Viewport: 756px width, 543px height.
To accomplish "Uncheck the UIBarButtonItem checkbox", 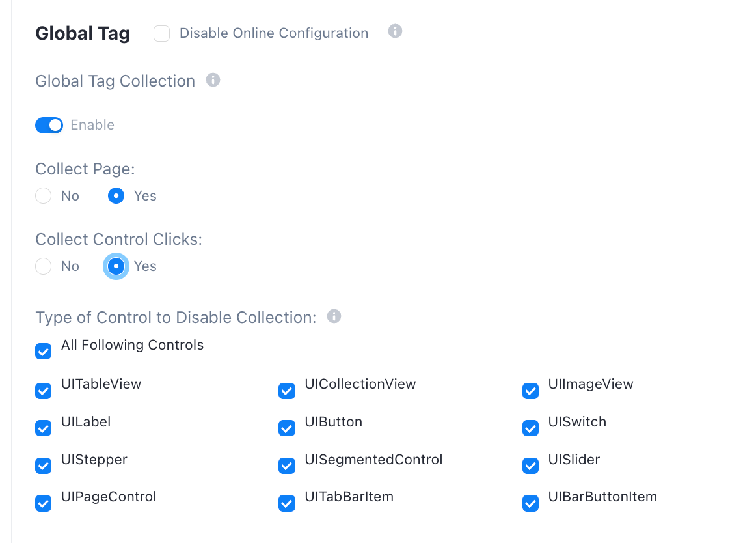I will point(530,503).
